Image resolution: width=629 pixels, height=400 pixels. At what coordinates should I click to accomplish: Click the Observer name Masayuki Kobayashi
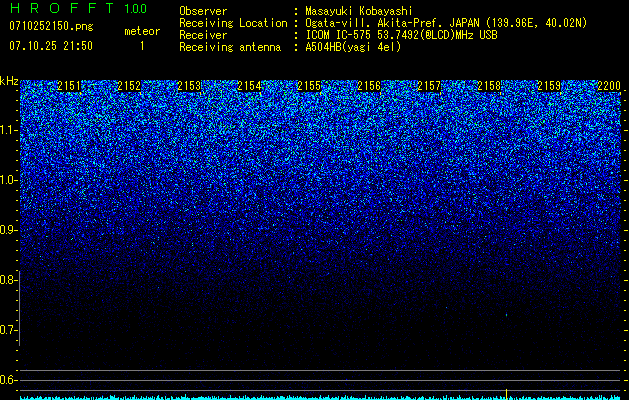359,11
